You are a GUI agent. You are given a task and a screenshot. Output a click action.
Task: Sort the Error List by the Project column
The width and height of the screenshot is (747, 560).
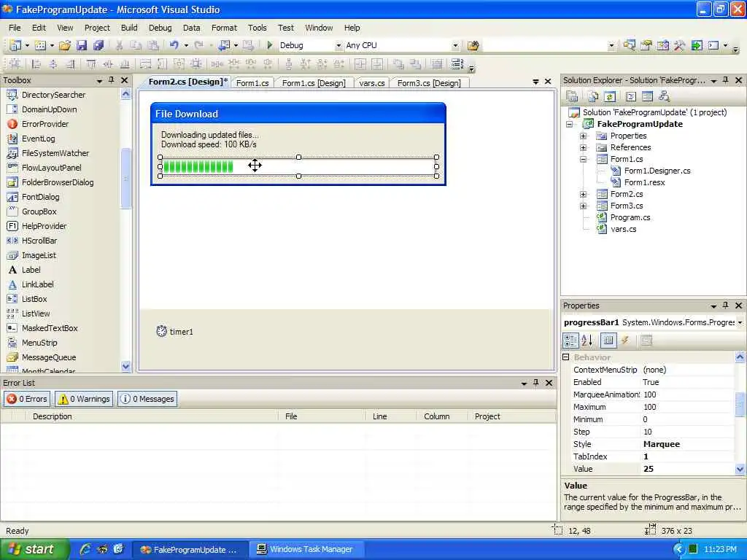512,416
